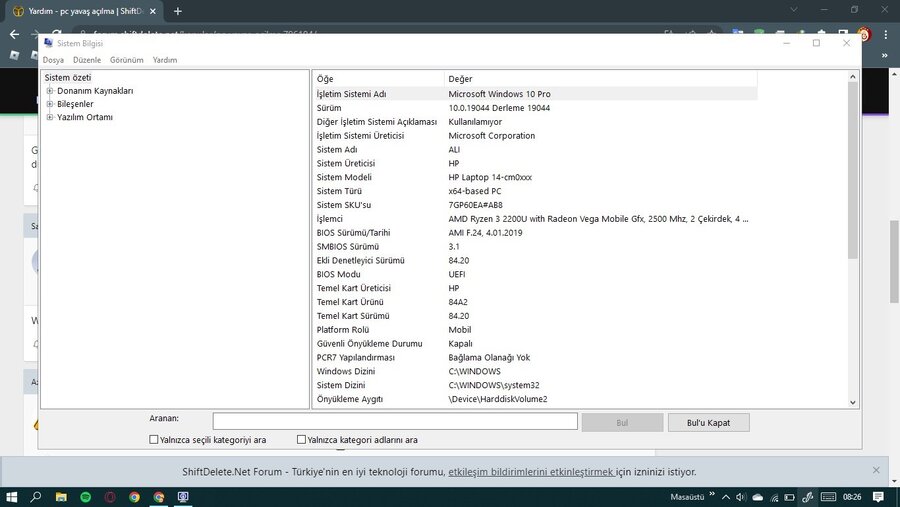
Task: Click browser page scrollbar thumb
Action: pyautogui.click(x=894, y=261)
